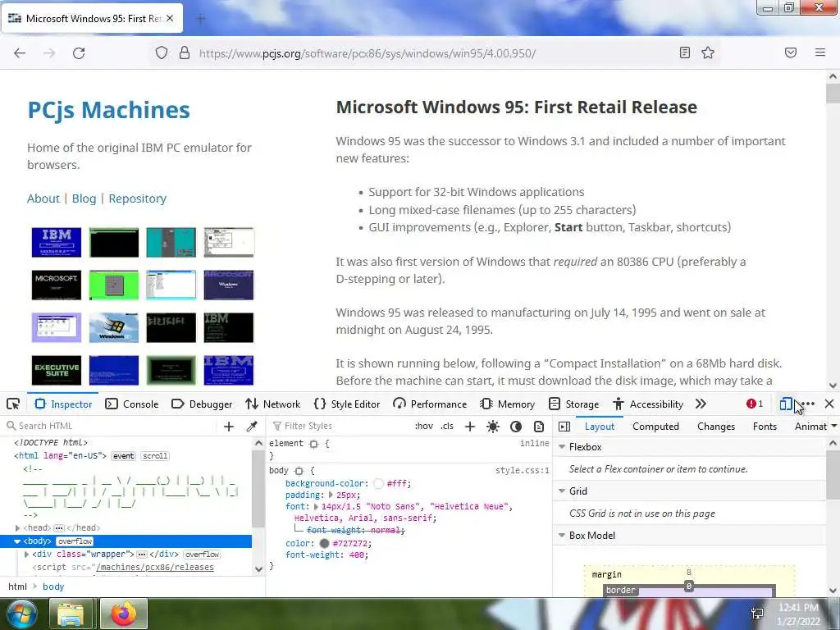This screenshot has height=630, width=840.
Task: Toggle the :hov pseudo-class panel
Action: pos(424,426)
